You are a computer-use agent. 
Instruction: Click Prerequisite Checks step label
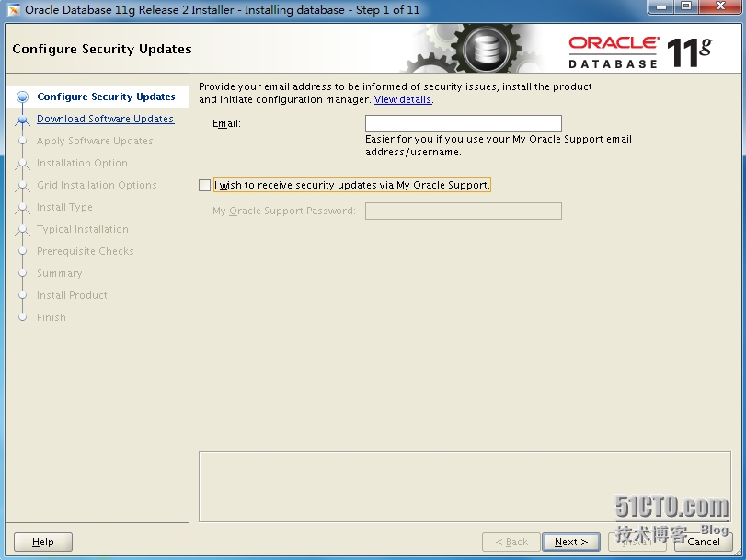coord(86,251)
